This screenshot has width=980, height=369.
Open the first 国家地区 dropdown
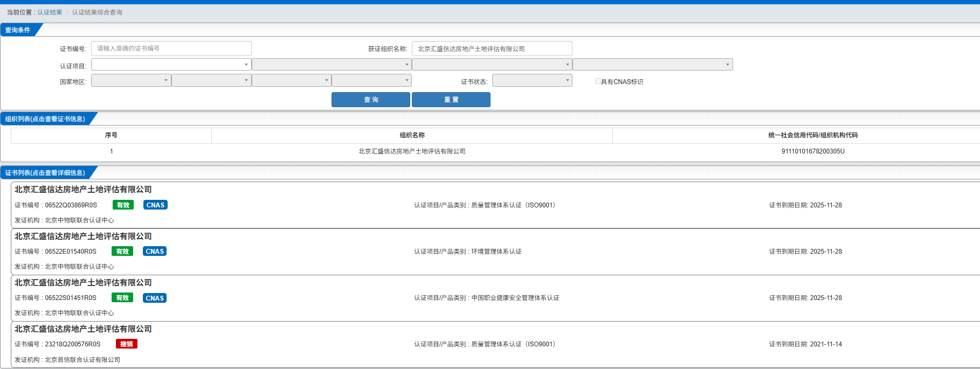click(131, 81)
